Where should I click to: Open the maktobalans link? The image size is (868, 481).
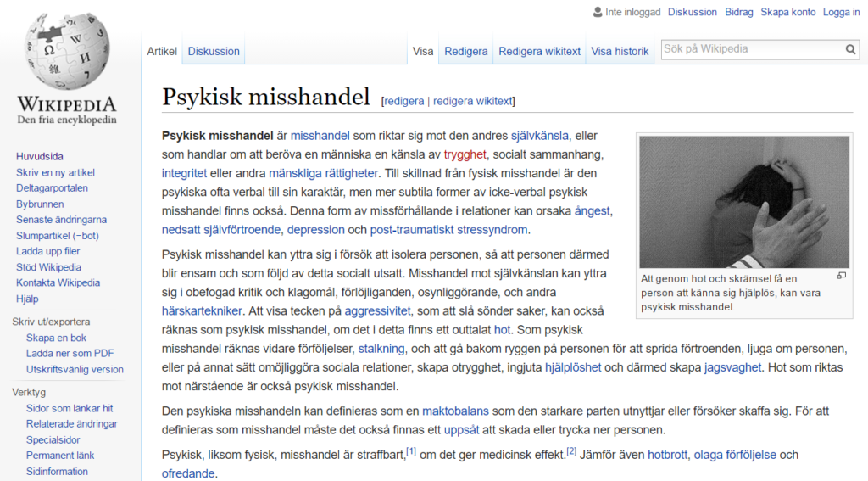[455, 411]
